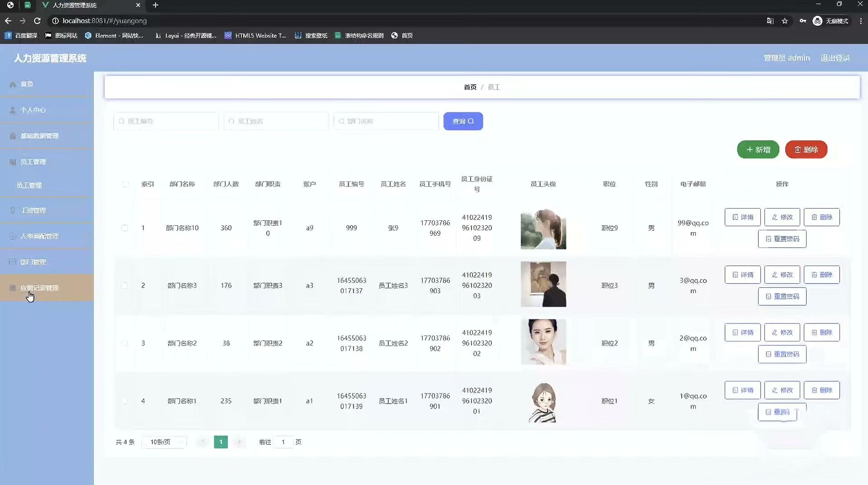Viewport: 868px width, 485px height.
Task: Open browser three-dot menu
Action: coord(861,21)
